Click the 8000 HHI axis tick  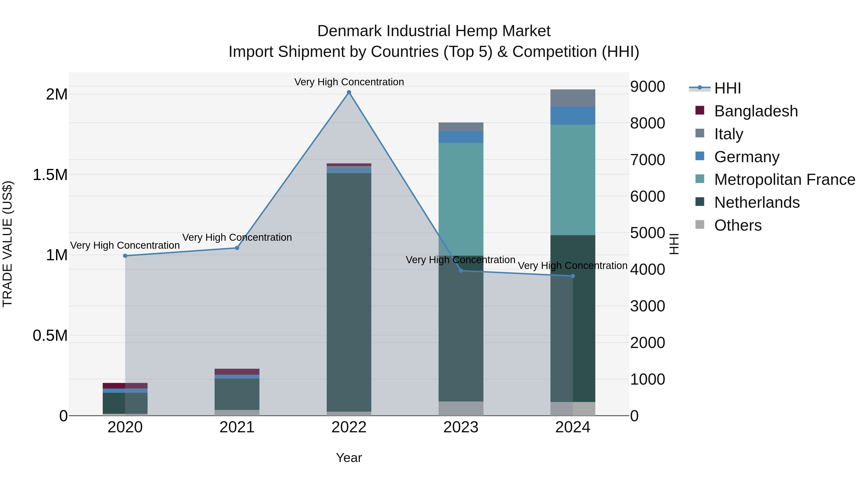point(648,123)
